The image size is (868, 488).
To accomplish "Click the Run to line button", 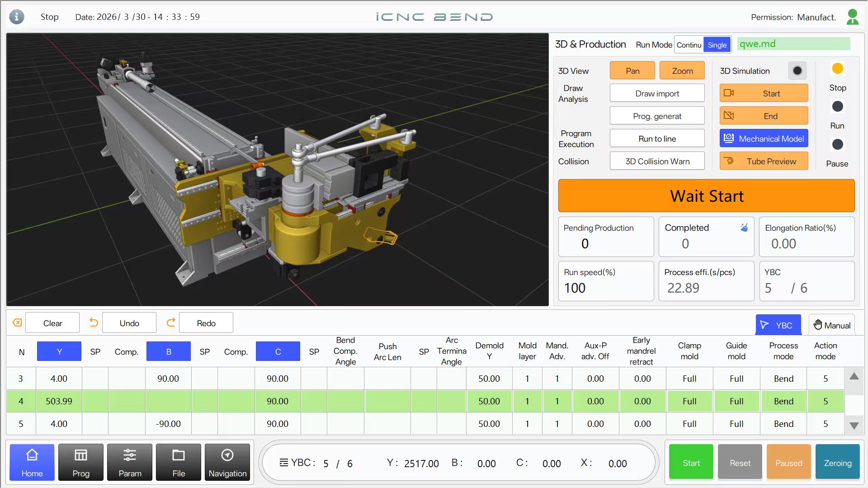I will 657,138.
